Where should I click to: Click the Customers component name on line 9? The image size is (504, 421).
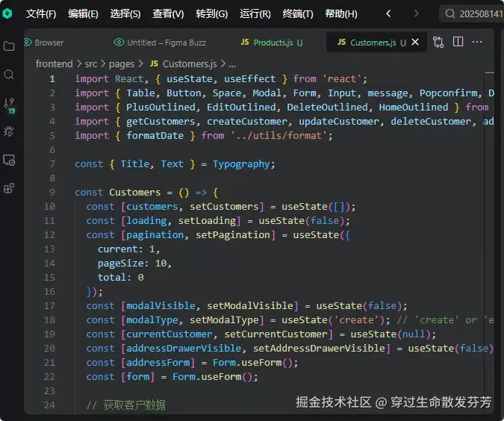[x=134, y=192]
